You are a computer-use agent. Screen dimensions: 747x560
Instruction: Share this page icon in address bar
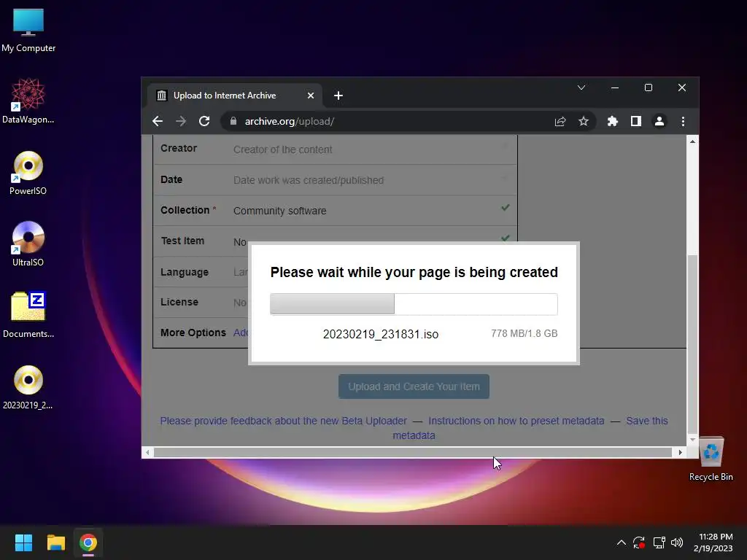click(560, 122)
